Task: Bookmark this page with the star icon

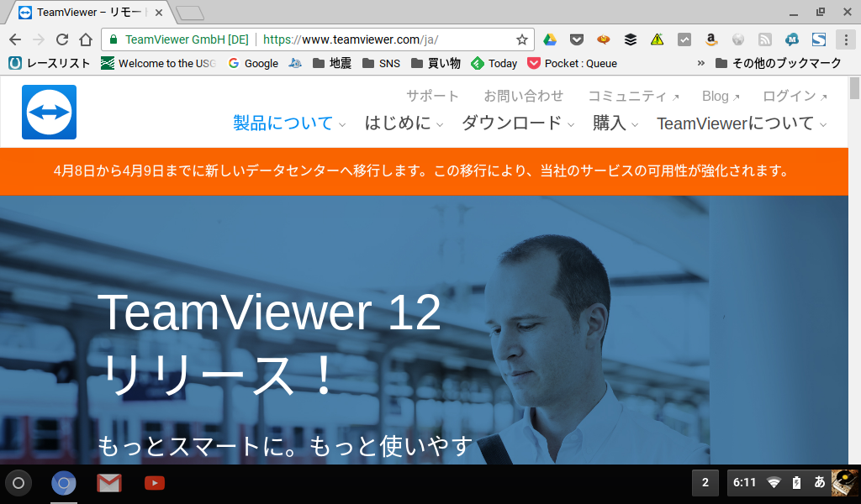Action: click(521, 39)
